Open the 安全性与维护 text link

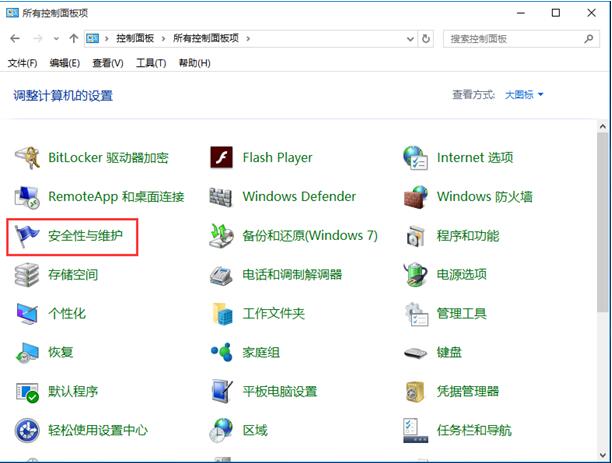point(85,235)
